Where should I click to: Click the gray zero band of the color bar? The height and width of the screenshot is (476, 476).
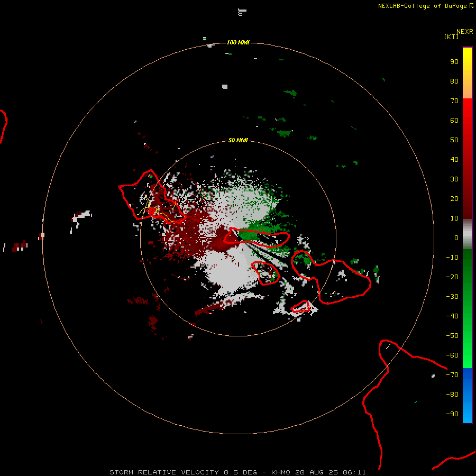point(467,234)
